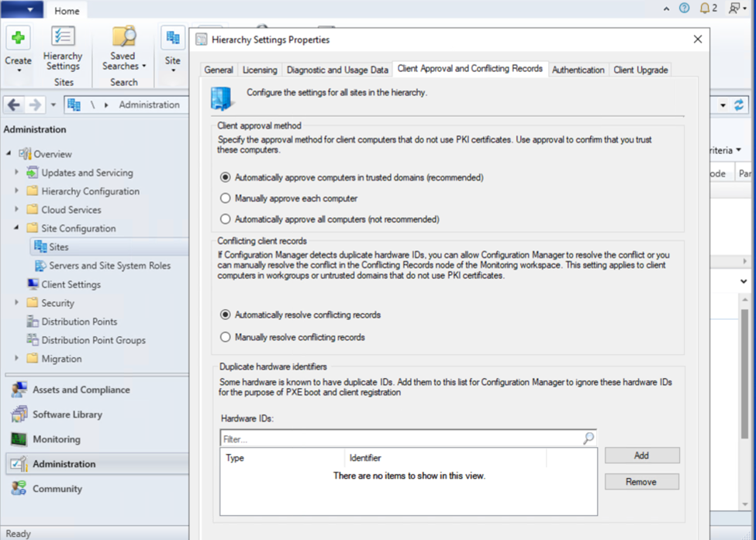Open the blue application menu dropdown
The height and width of the screenshot is (540, 756).
[22, 9]
